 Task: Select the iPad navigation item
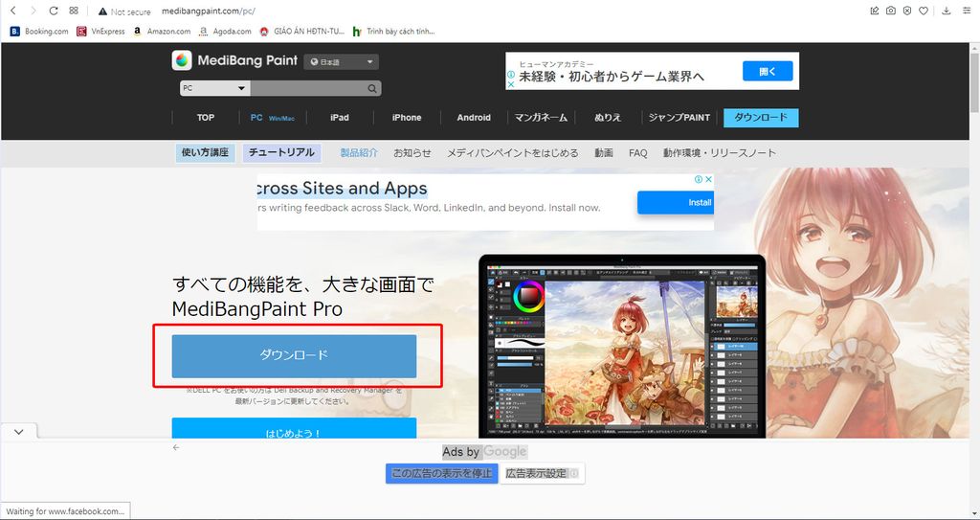340,118
